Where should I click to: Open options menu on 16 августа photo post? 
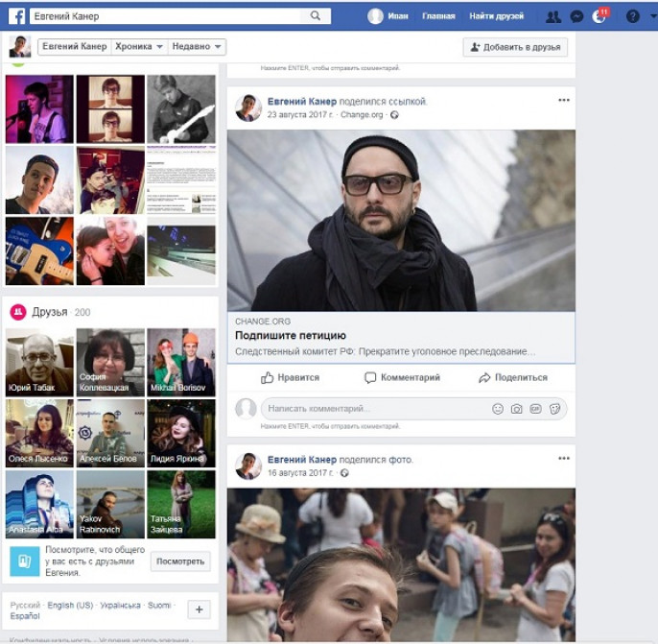click(564, 458)
